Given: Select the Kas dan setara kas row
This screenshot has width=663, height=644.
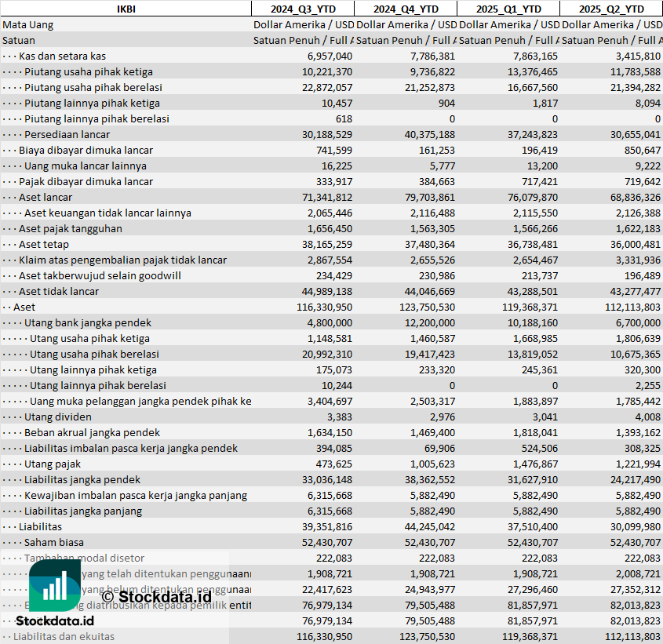Looking at the screenshot, I should (x=62, y=56).
